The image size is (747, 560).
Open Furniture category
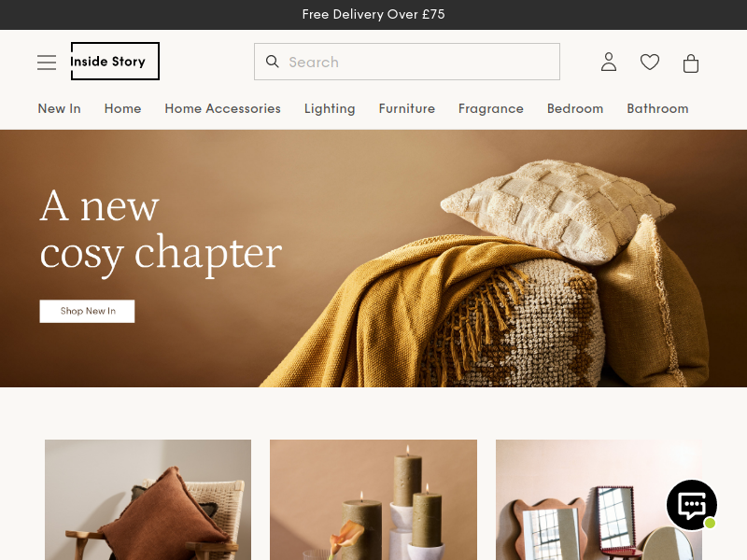click(407, 108)
